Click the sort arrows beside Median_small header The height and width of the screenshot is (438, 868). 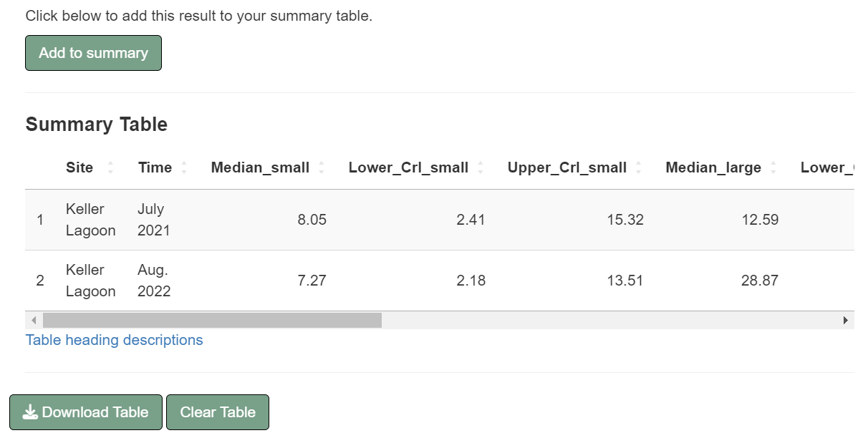[x=322, y=167]
